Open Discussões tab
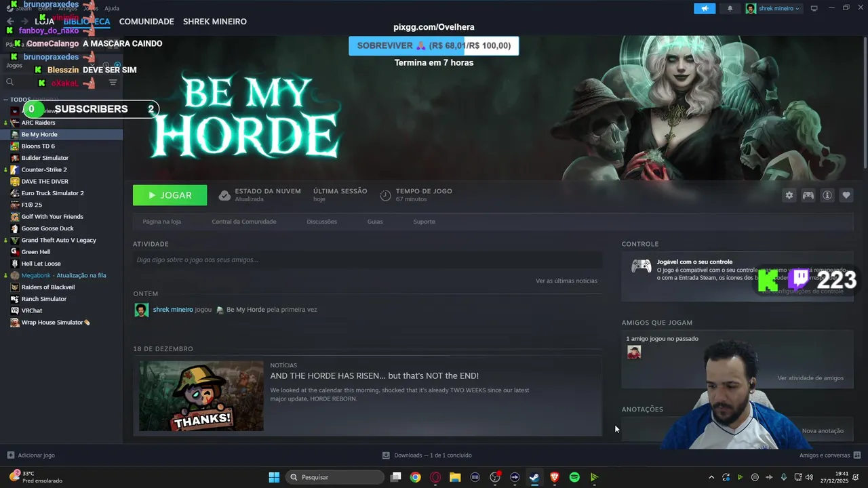Viewport: 868px width, 488px height. click(x=321, y=222)
